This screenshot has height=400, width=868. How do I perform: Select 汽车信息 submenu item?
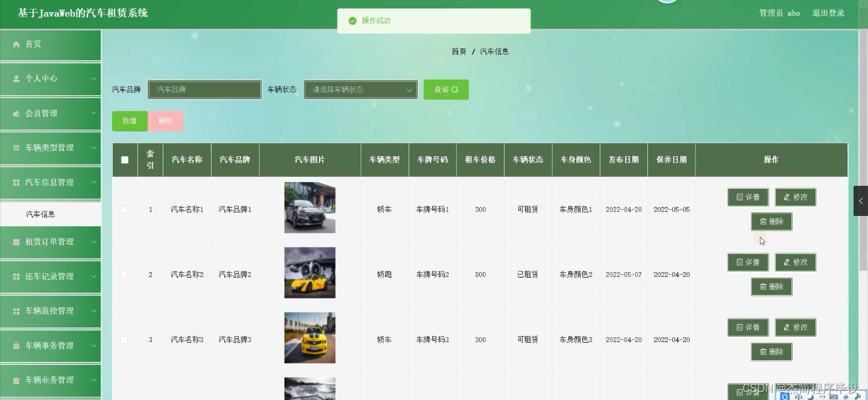point(50,214)
